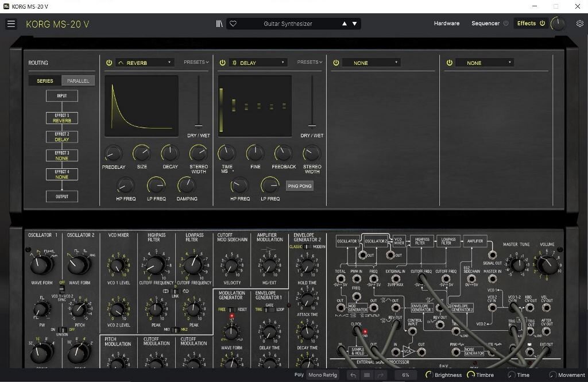Open the settings gear panel

(580, 24)
